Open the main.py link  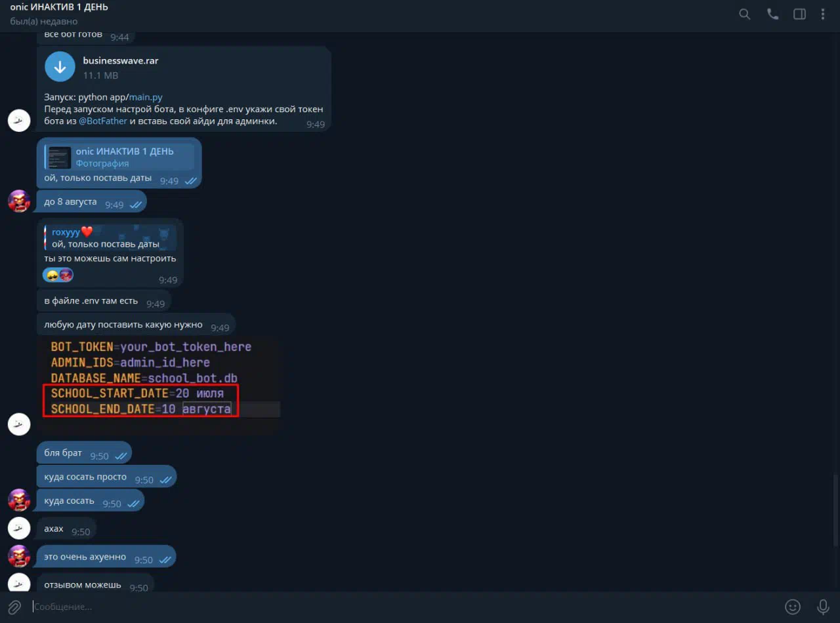click(x=146, y=97)
